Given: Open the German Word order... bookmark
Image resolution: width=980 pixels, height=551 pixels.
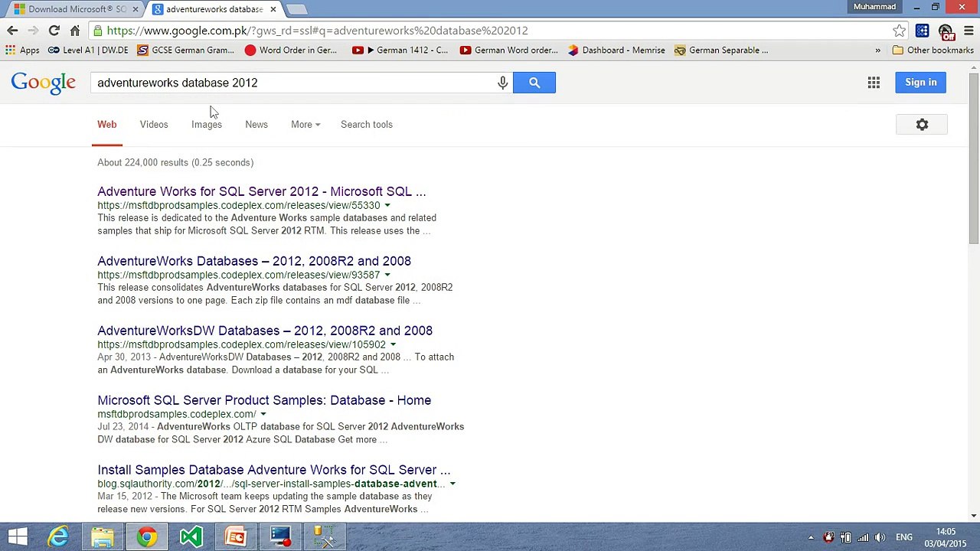Looking at the screenshot, I should pyautogui.click(x=509, y=51).
